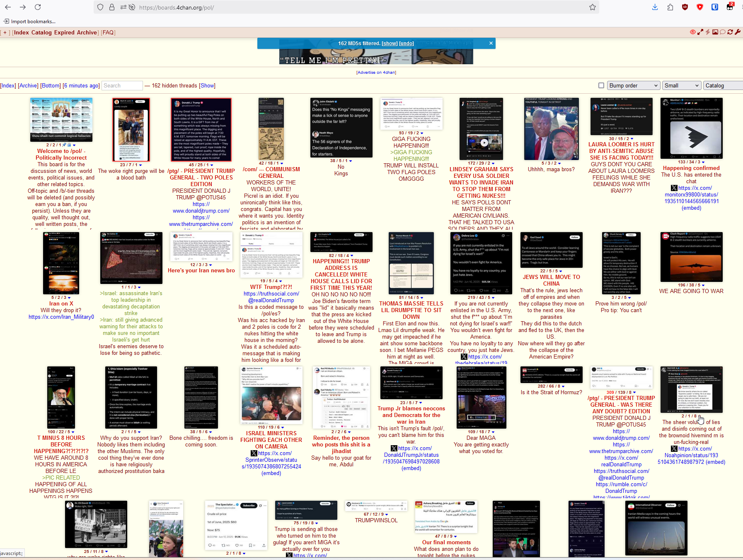Click the circular refresh arrows icon in the header
This screenshot has width=743, height=560.
[730, 32]
